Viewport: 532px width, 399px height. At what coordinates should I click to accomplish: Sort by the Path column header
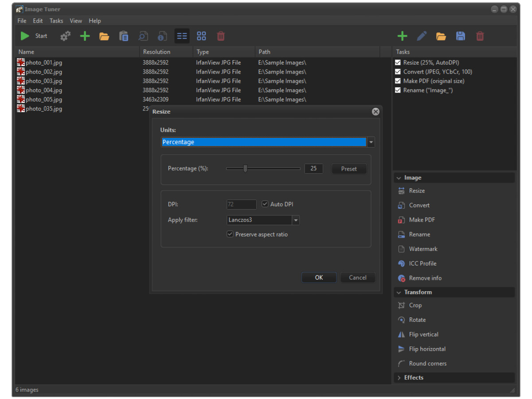(318, 52)
